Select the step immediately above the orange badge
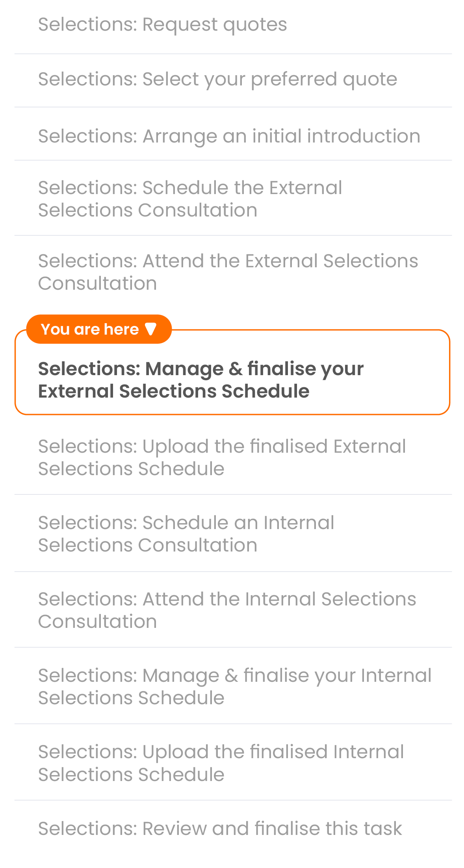Viewport: 464px width, 868px height. [x=228, y=272]
